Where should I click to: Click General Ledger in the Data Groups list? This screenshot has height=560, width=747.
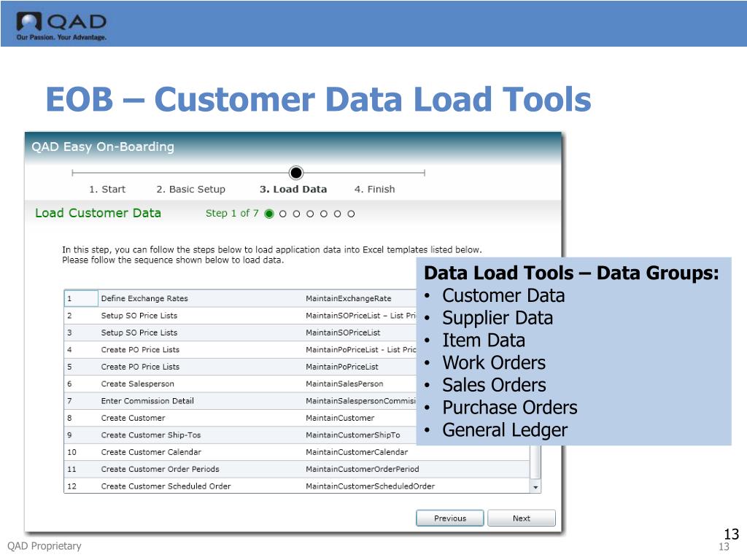pyautogui.click(x=505, y=430)
